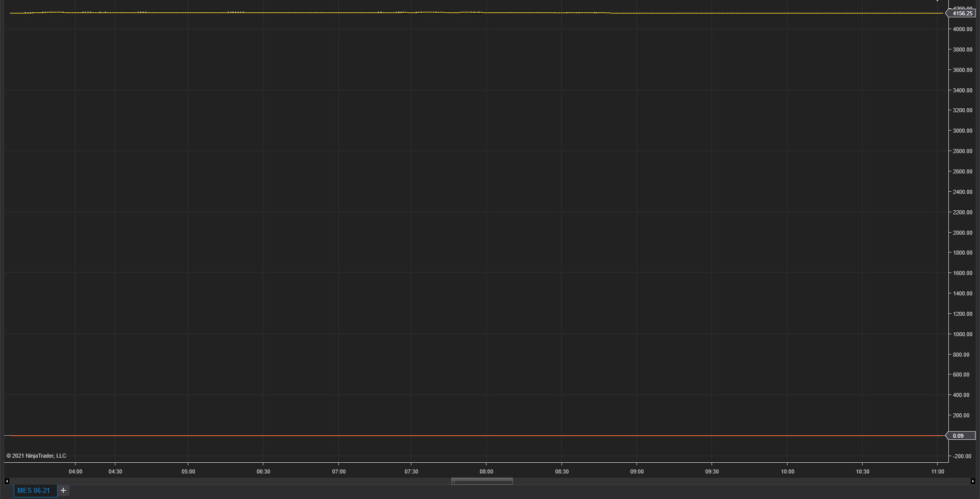The width and height of the screenshot is (980, 499).
Task: Click the 3200.00 price axis label
Action: (x=962, y=110)
